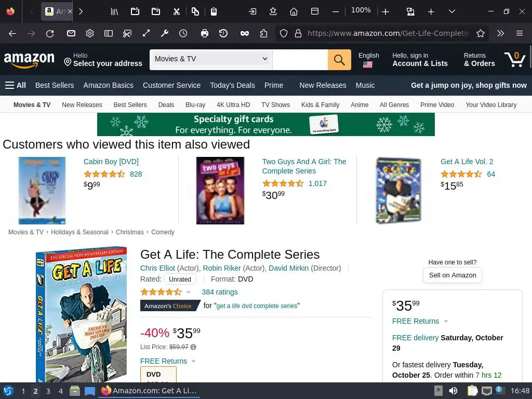Open a private window mask icon
532x399 pixels.
(x=245, y=33)
